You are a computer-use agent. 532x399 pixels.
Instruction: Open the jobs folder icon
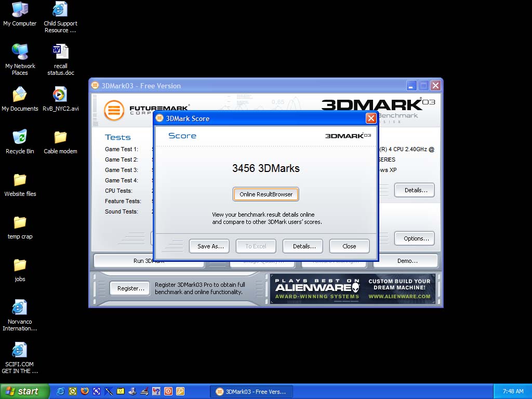tap(20, 270)
